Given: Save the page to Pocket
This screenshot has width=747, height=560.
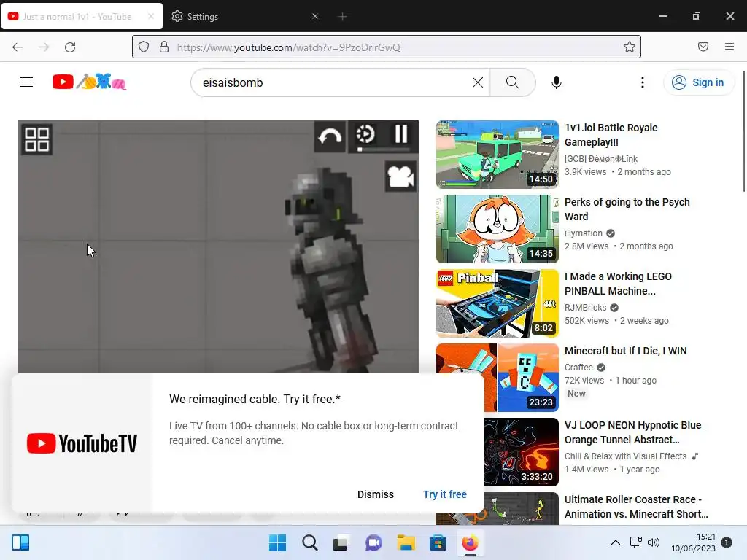Looking at the screenshot, I should pos(703,47).
